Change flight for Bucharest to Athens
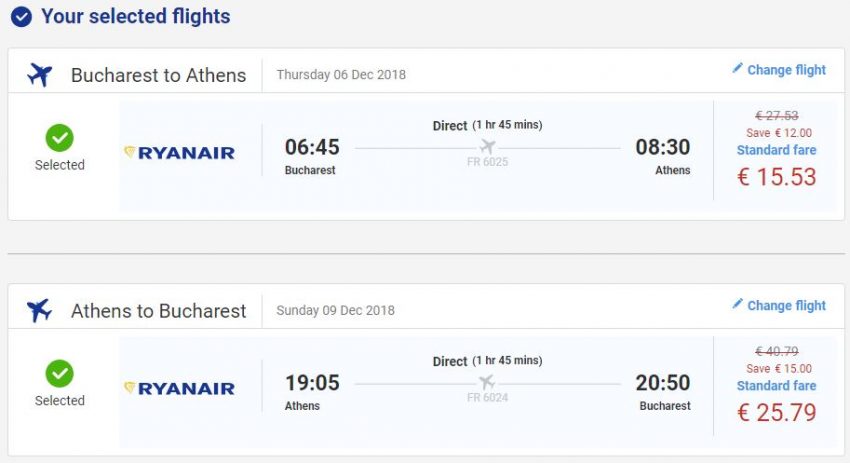Screen dimensions: 850x463 pos(786,70)
